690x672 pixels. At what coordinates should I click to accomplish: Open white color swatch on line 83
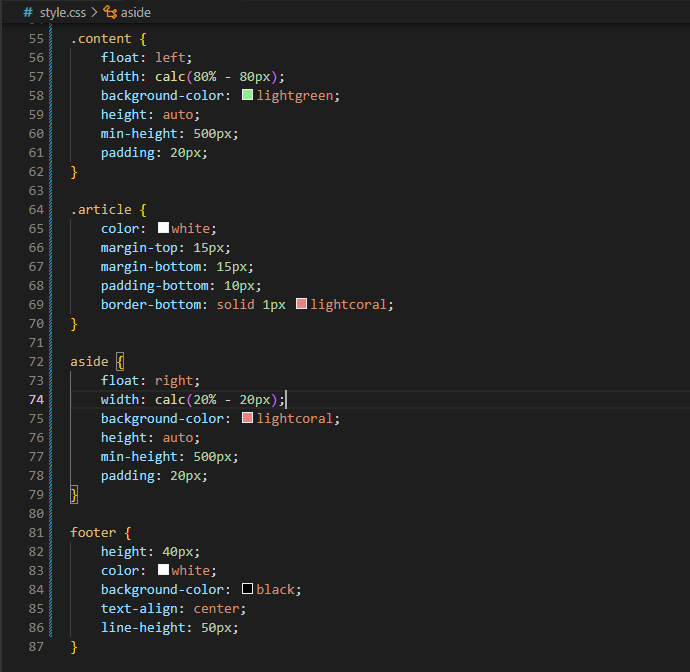click(163, 569)
